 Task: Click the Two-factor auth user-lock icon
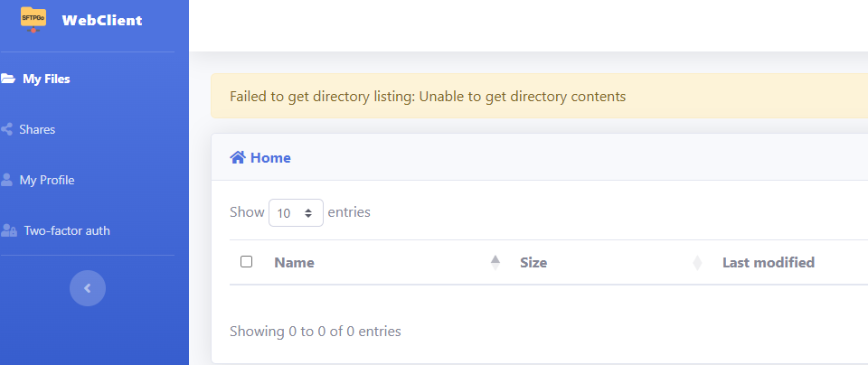8,230
